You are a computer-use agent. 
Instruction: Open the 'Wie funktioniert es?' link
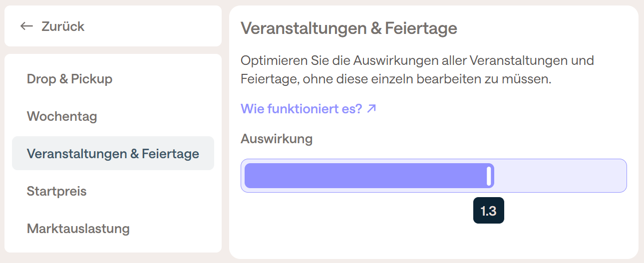pos(301,109)
